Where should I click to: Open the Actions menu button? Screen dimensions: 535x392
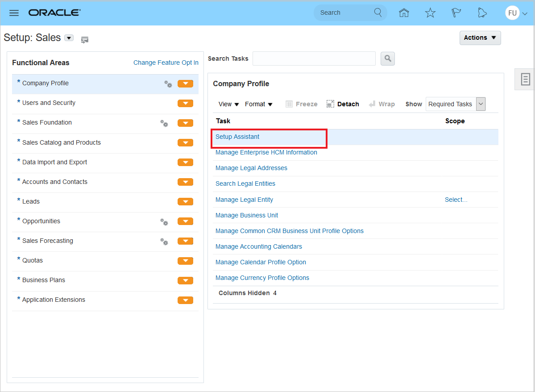(x=480, y=38)
